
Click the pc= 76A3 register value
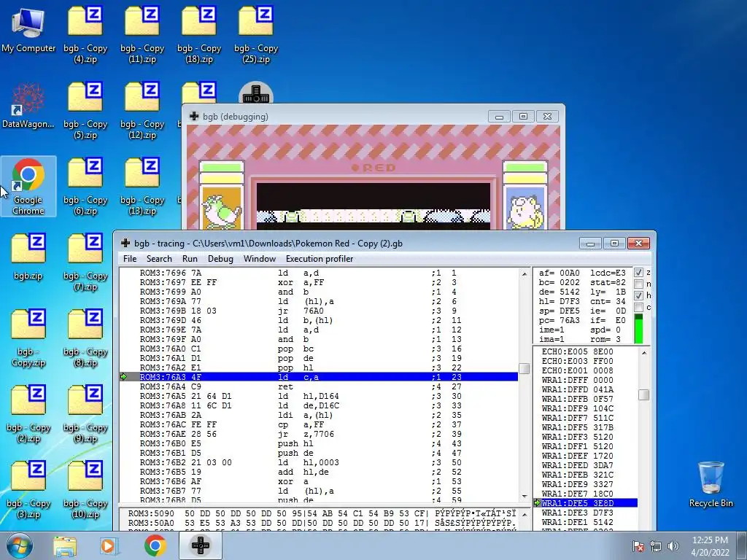(x=560, y=320)
